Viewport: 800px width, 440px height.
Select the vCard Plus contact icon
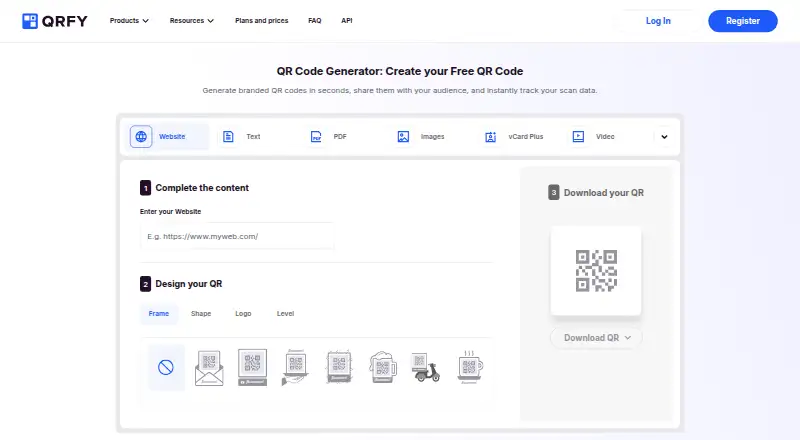(490, 137)
